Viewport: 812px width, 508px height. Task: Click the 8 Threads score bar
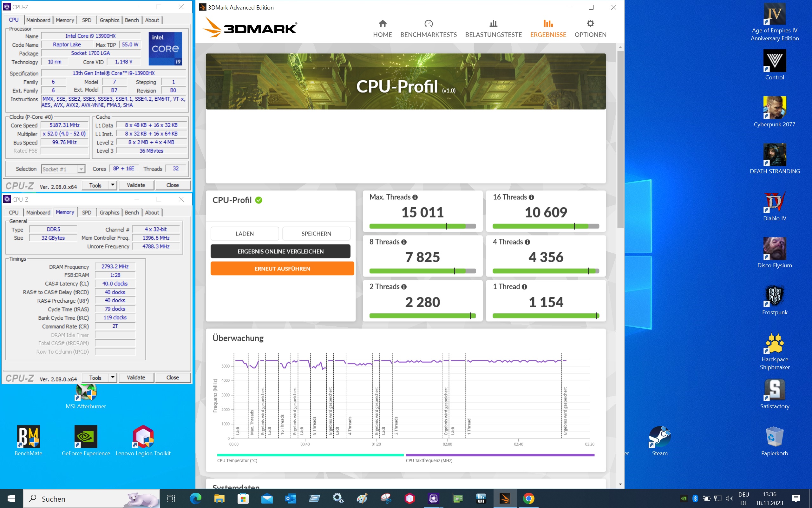422,271
